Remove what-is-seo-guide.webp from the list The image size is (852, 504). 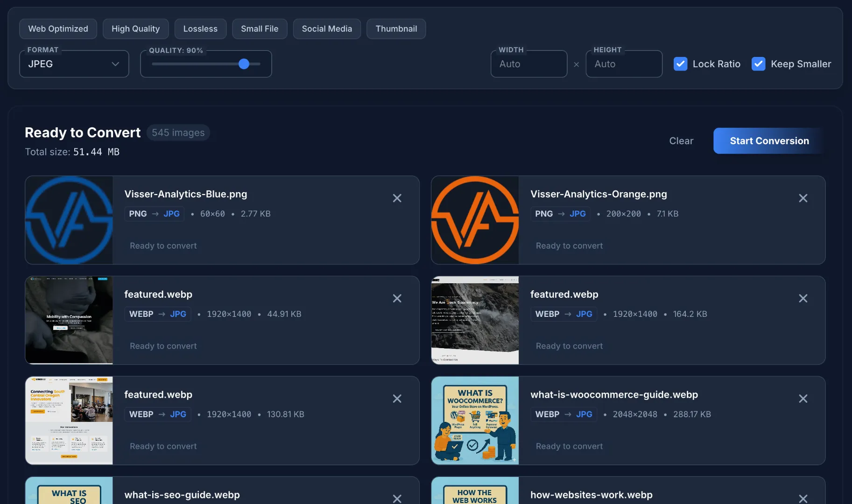397,498
